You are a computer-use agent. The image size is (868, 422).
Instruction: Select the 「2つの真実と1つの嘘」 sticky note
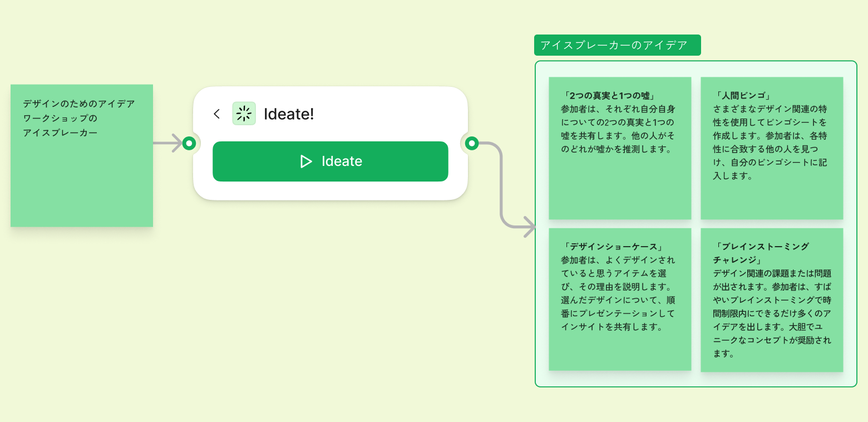pyautogui.click(x=619, y=147)
